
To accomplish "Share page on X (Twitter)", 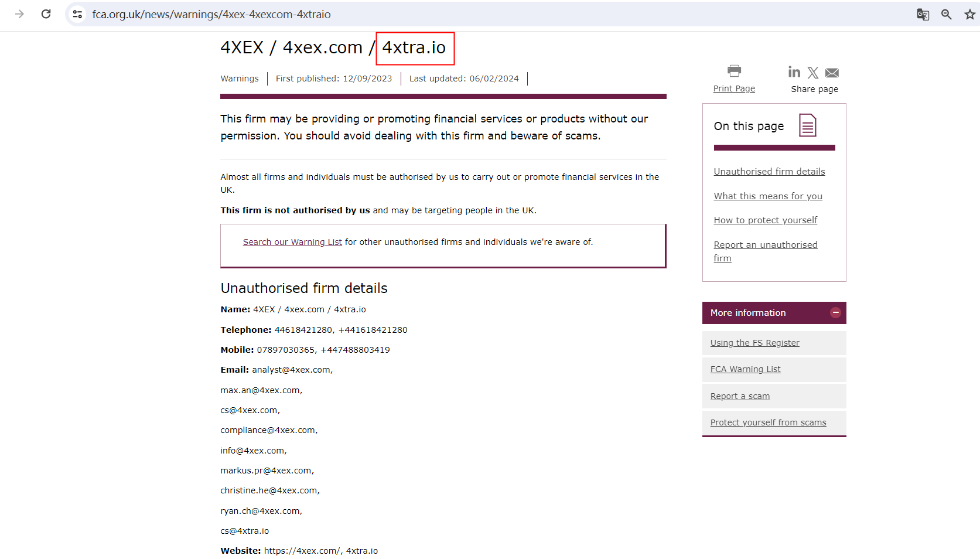I will point(813,73).
